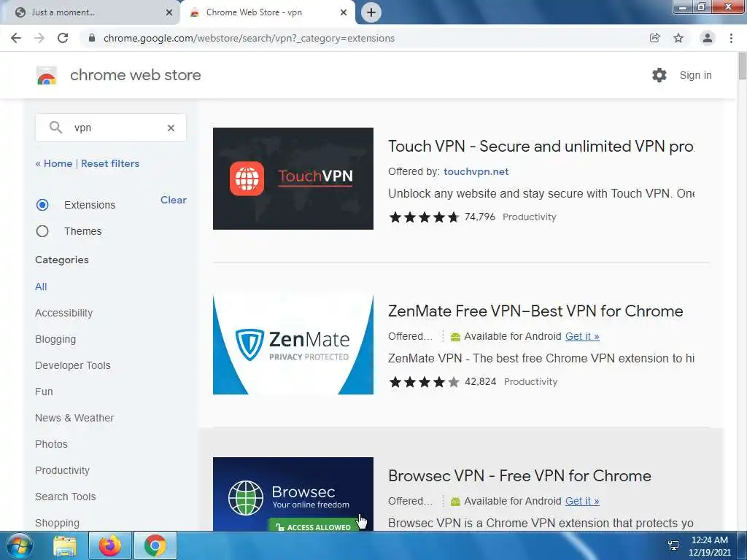Go to « Home link

(54, 163)
